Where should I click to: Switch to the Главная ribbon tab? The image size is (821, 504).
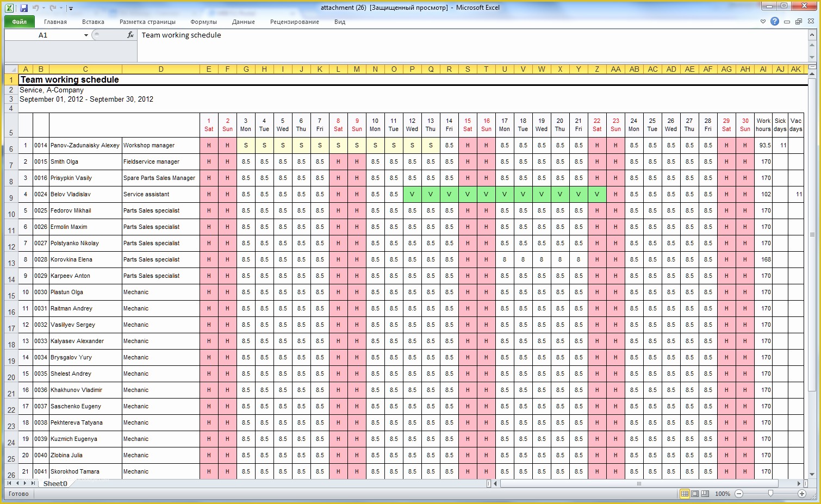click(x=55, y=22)
